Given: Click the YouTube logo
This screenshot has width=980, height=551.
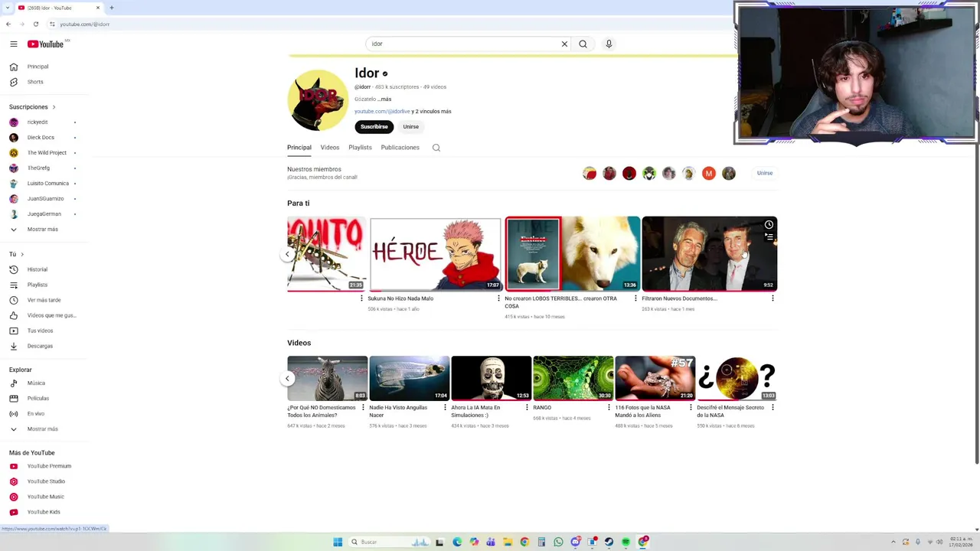Looking at the screenshot, I should [46, 44].
